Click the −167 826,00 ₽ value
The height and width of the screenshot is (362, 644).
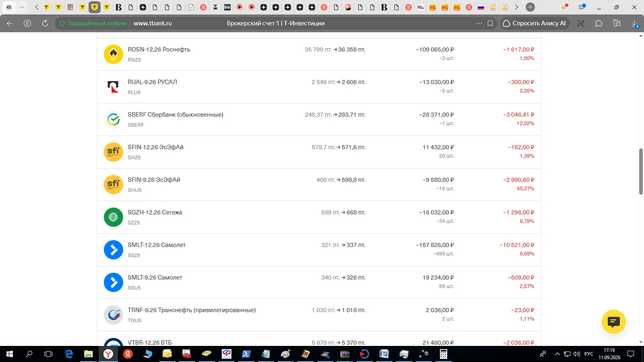(435, 245)
